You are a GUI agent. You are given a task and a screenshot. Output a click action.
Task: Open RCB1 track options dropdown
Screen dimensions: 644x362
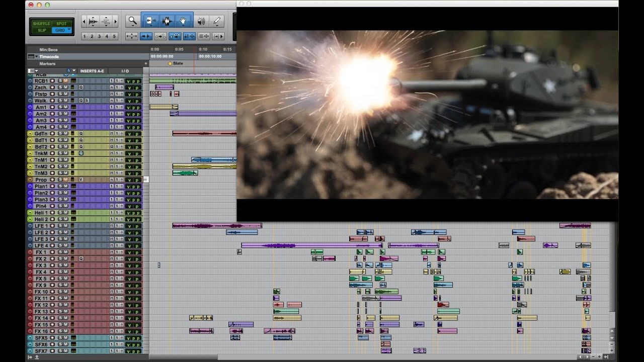(x=30, y=81)
